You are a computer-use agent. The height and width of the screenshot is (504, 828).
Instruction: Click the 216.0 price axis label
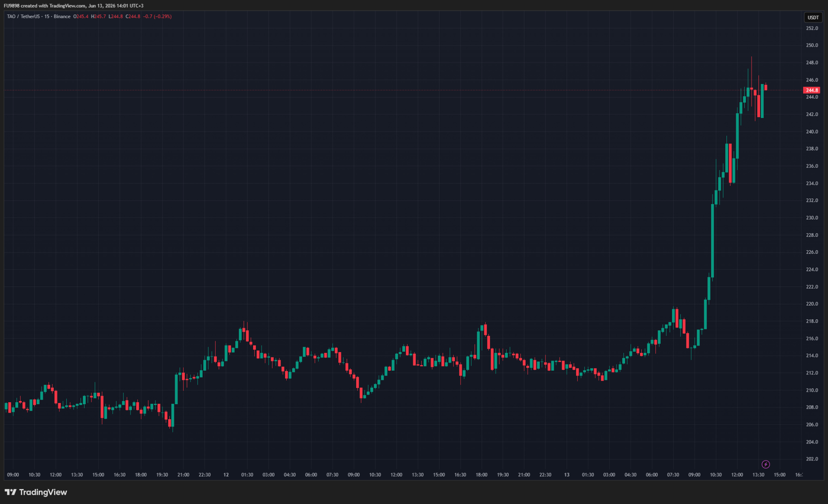tap(812, 338)
